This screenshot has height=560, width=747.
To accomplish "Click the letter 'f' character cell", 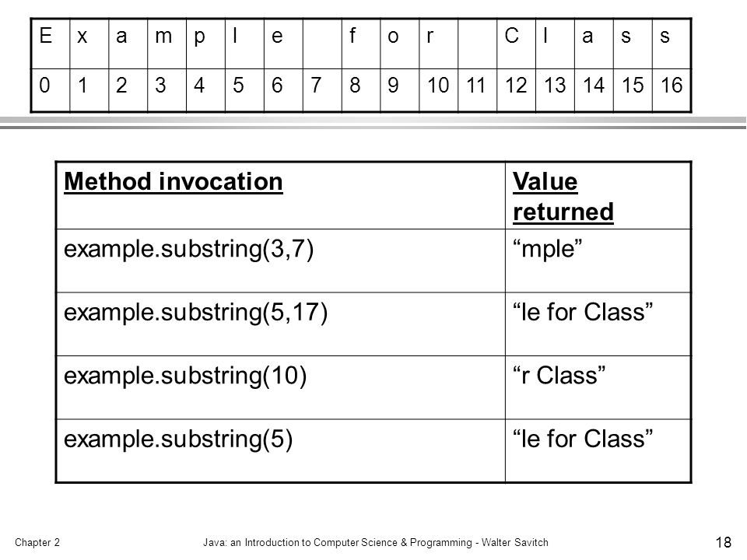I will pyautogui.click(x=361, y=44).
